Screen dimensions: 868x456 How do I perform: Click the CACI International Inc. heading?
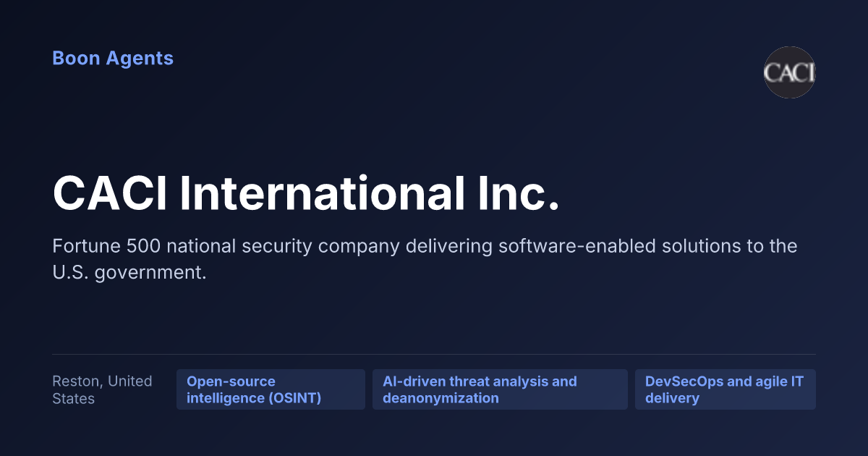(307, 194)
